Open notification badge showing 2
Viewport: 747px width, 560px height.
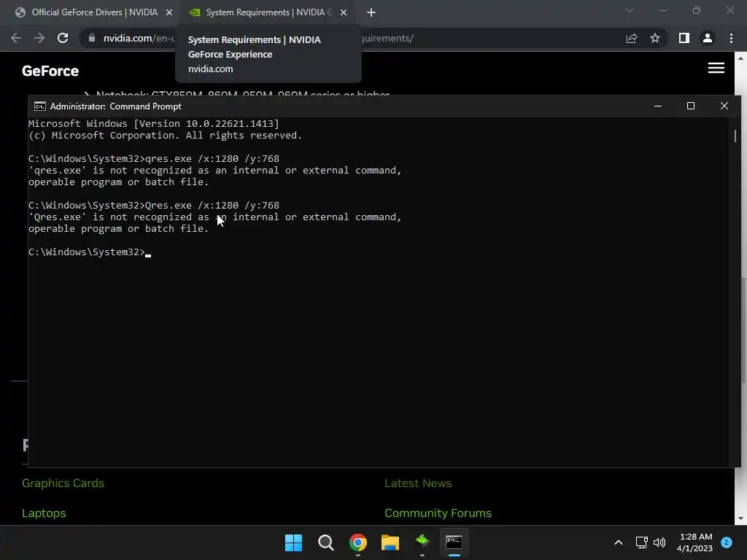tap(727, 542)
